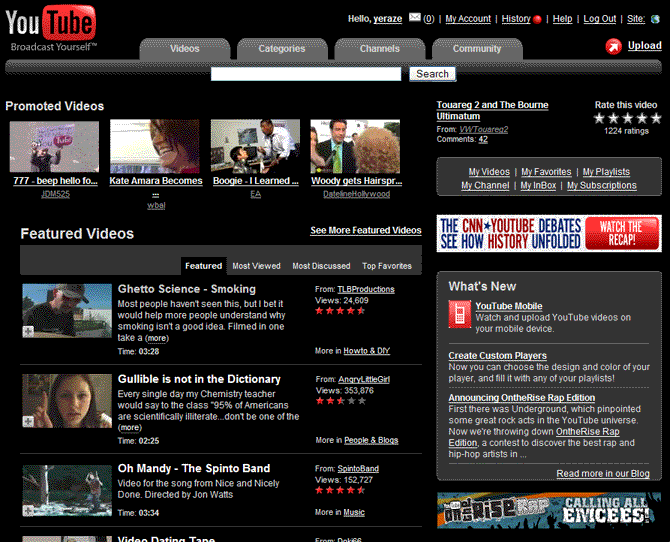Open Create Custom Players link
Image resolution: width=670 pixels, height=542 pixels.
coord(497,356)
